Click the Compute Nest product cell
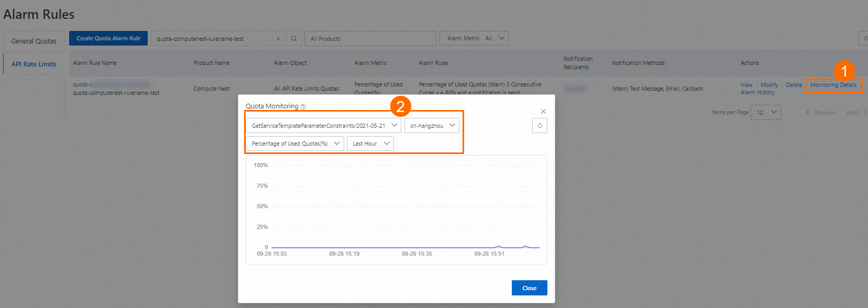 click(x=212, y=89)
